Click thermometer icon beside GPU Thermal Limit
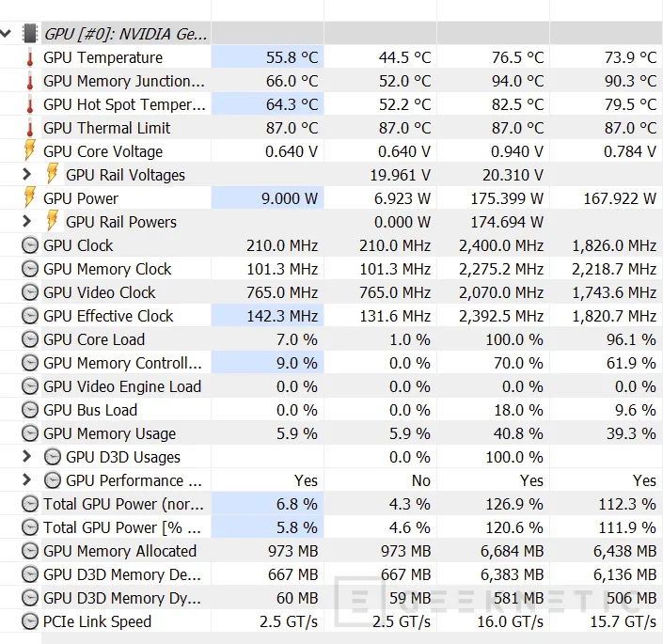The height and width of the screenshot is (644, 663). [29, 128]
